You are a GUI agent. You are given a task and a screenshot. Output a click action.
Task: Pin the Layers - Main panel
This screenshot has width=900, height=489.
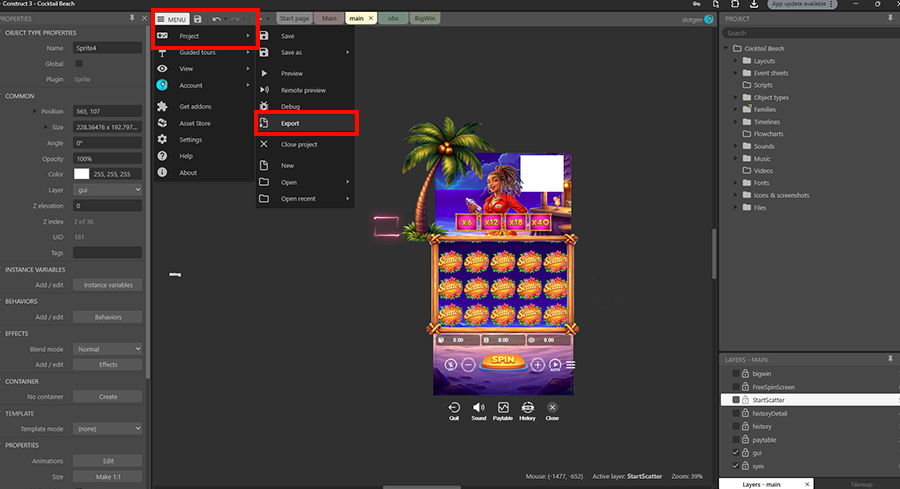coord(890,359)
